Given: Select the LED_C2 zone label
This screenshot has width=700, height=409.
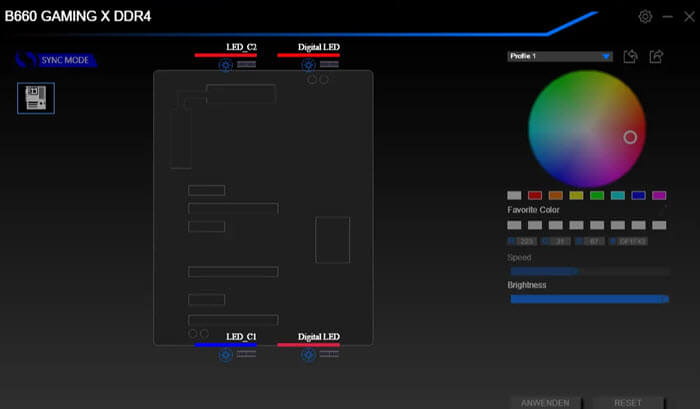Looking at the screenshot, I should 241,47.
